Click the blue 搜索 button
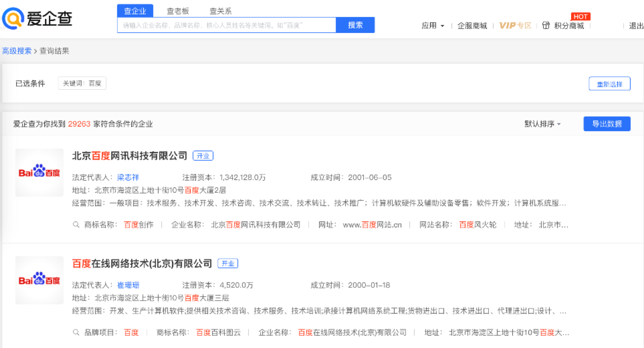 pos(355,25)
